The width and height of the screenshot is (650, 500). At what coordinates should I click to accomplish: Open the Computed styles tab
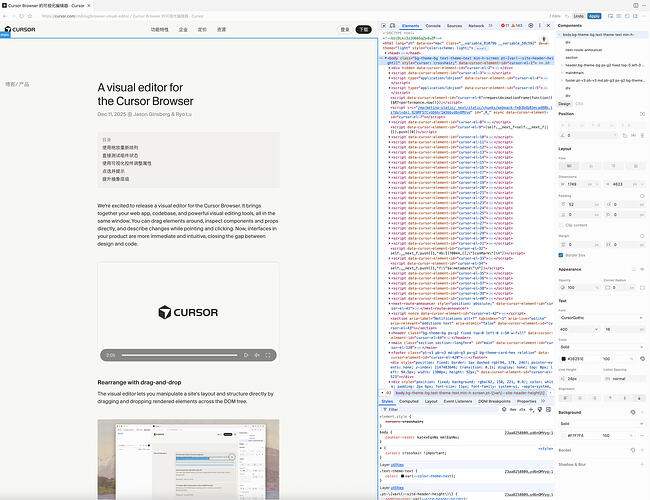pos(409,401)
